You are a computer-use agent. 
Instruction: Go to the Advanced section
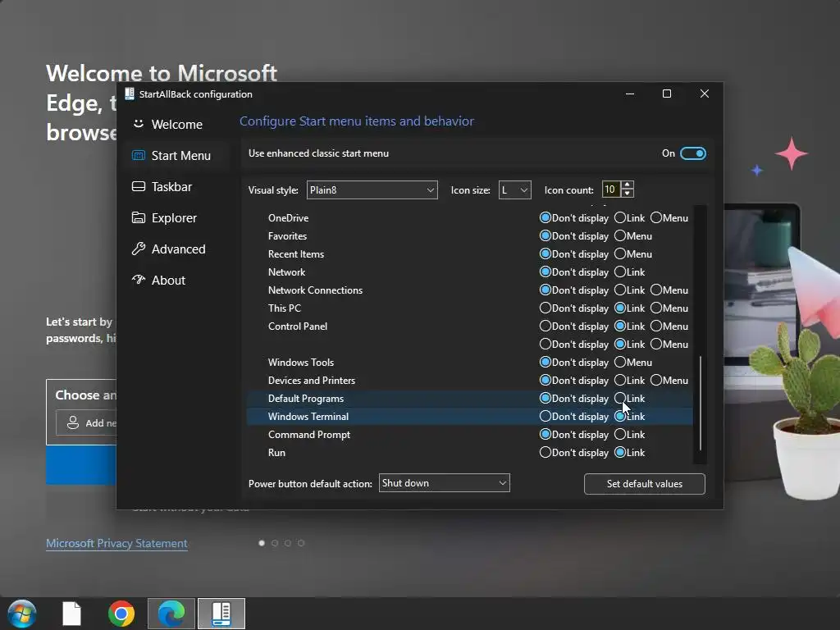[x=177, y=249]
